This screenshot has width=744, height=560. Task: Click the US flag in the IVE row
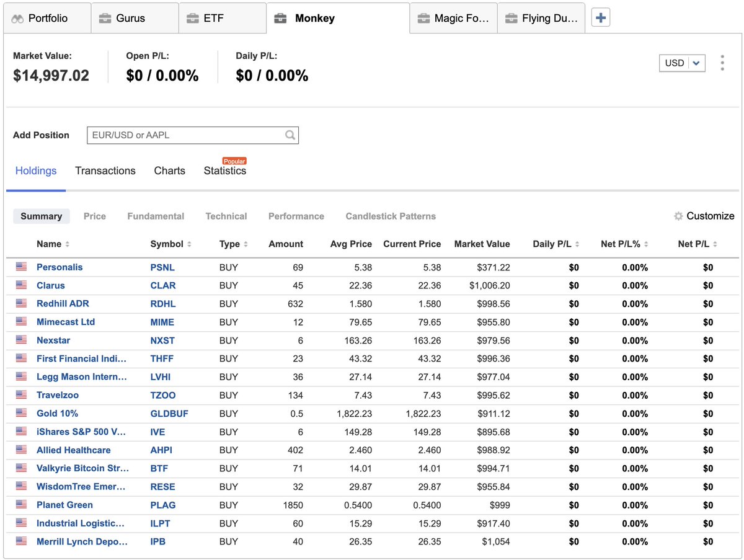[22, 432]
